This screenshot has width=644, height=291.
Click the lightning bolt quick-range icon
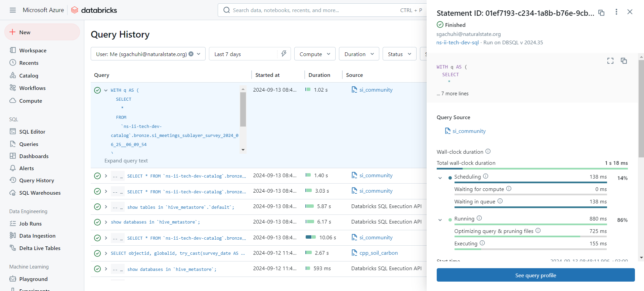click(284, 54)
